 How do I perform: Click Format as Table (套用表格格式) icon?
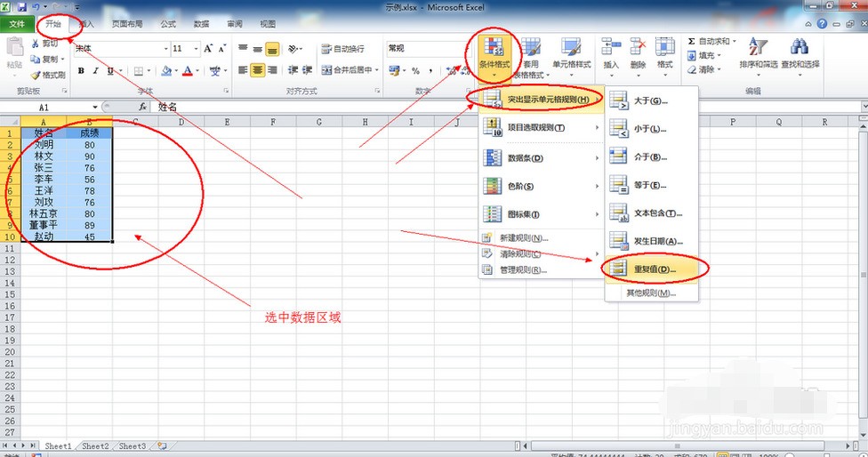[x=530, y=47]
